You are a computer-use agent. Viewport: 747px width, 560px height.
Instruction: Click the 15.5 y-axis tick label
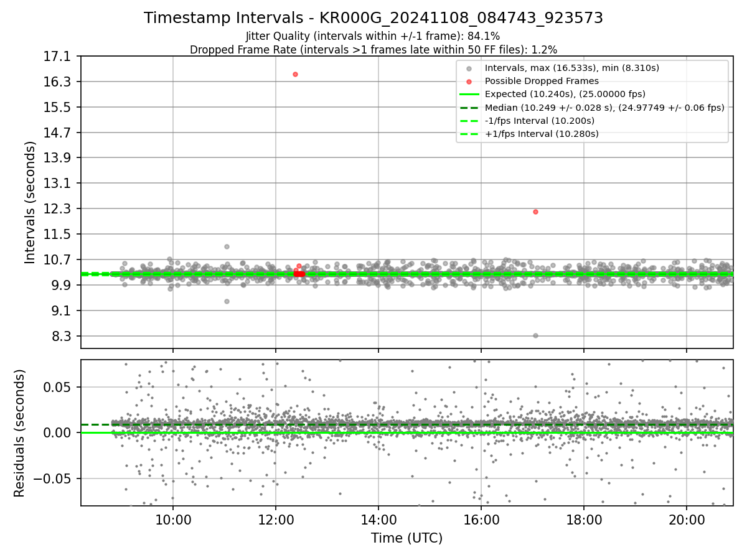click(x=59, y=107)
